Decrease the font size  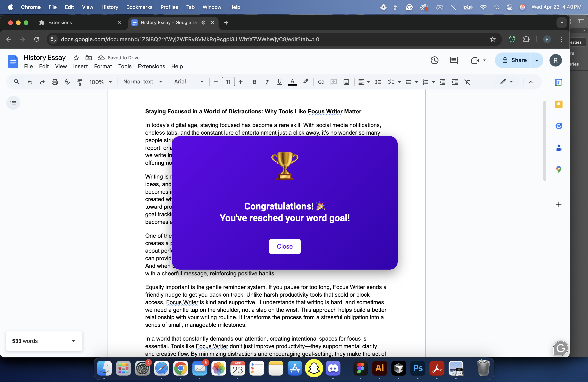coord(215,82)
